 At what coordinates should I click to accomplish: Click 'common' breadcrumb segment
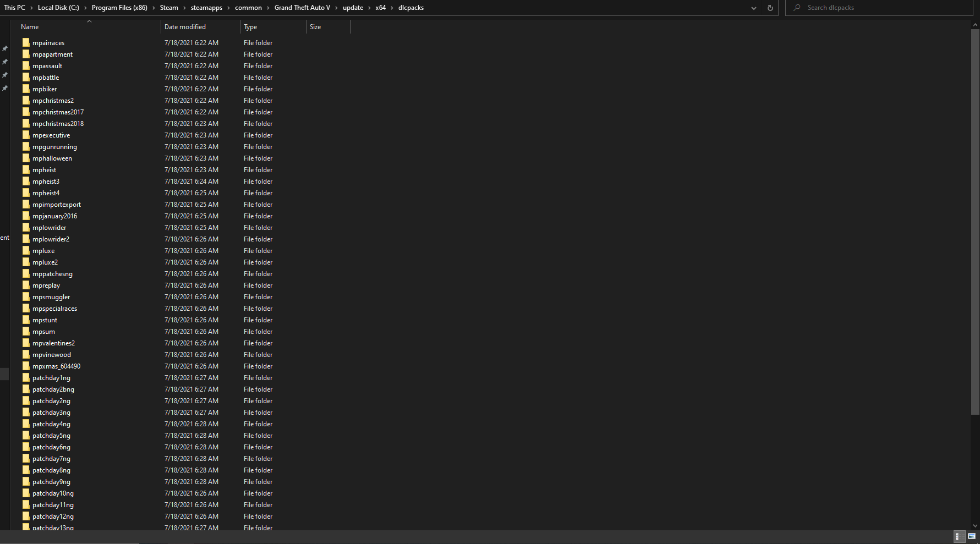pos(248,8)
